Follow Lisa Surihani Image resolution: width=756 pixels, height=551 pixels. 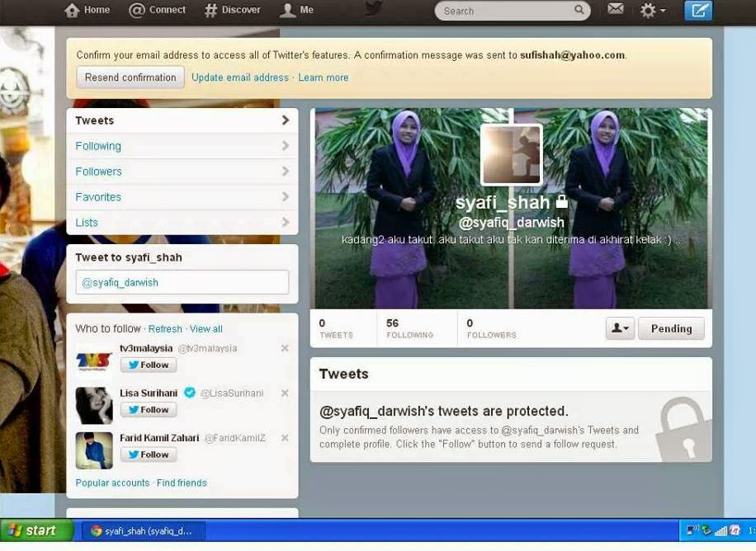[149, 410]
